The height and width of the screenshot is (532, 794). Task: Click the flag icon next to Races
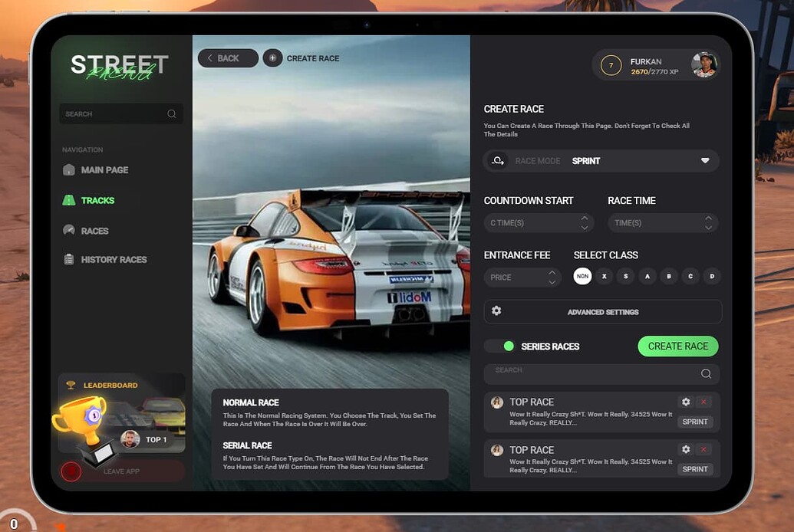(x=70, y=230)
